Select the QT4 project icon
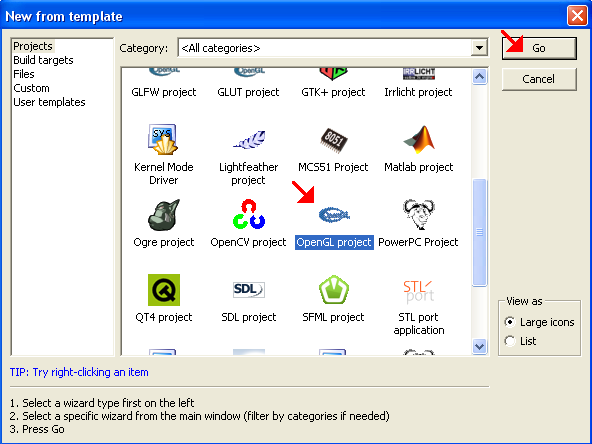592x444 pixels. coord(164,290)
